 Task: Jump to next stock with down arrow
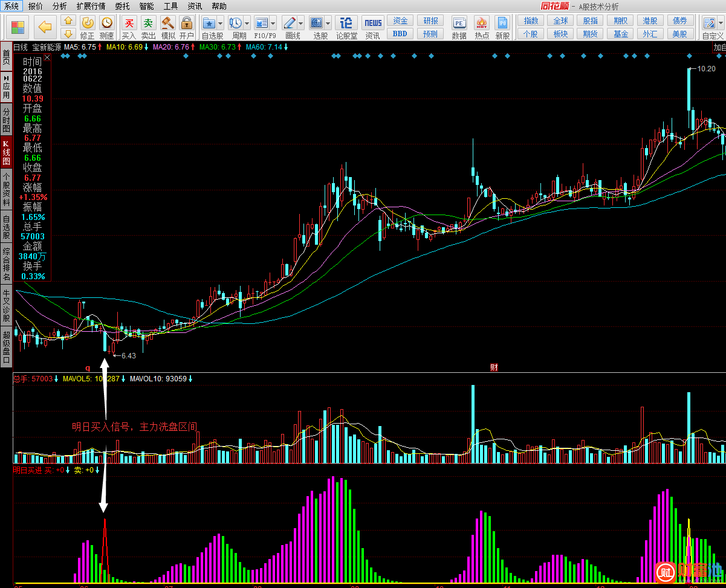(68, 33)
